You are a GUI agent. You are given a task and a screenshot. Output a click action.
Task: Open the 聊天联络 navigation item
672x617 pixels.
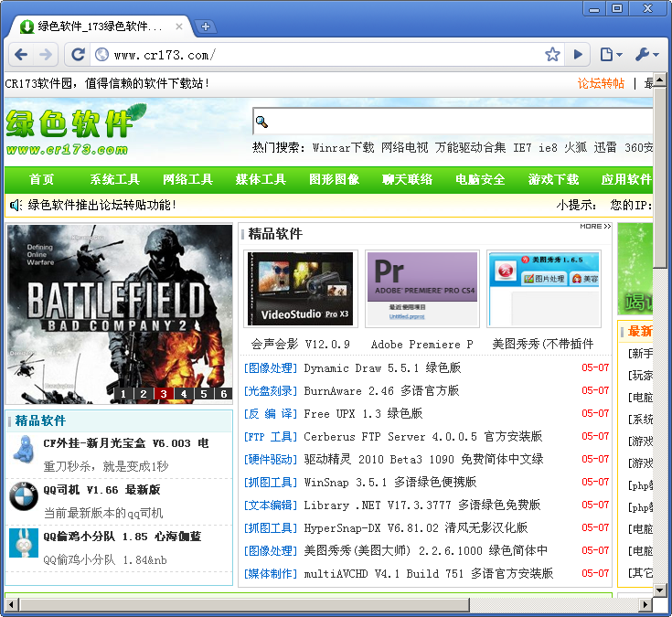point(407,179)
